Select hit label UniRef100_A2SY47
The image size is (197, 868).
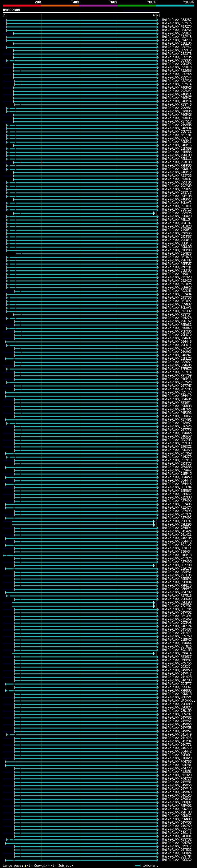(177, 47)
